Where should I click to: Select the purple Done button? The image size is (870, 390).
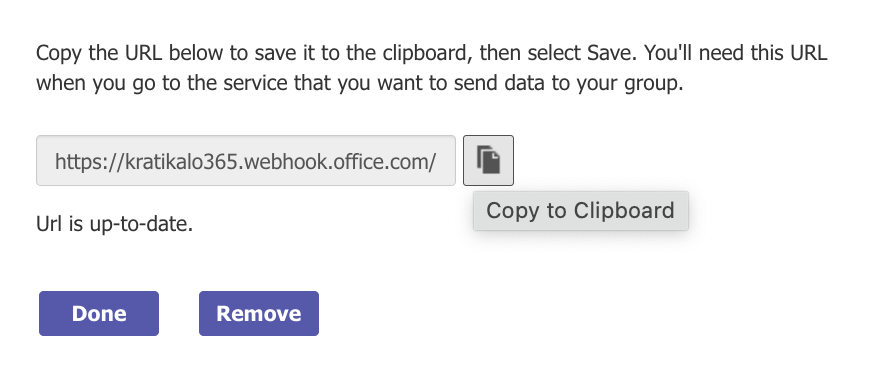tap(99, 313)
